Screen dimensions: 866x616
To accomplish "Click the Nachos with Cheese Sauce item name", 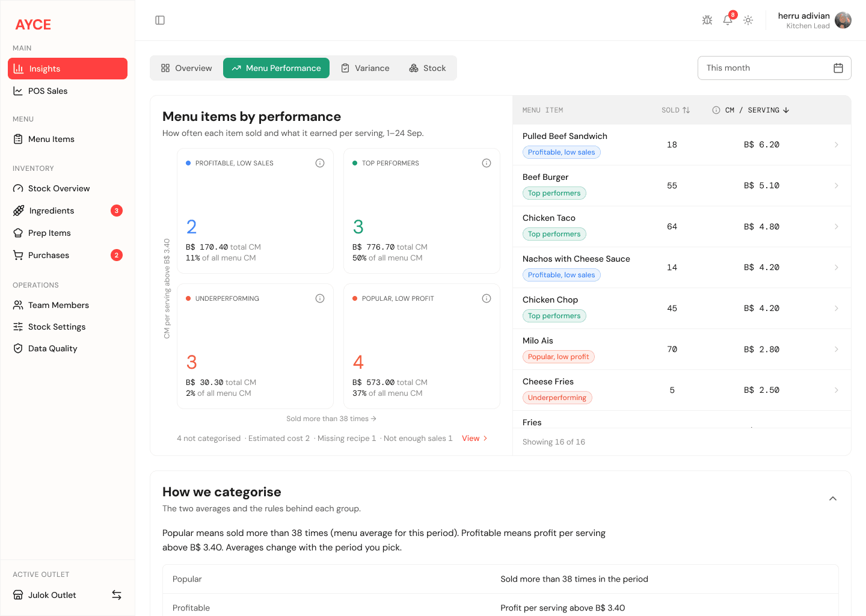I will click(576, 259).
